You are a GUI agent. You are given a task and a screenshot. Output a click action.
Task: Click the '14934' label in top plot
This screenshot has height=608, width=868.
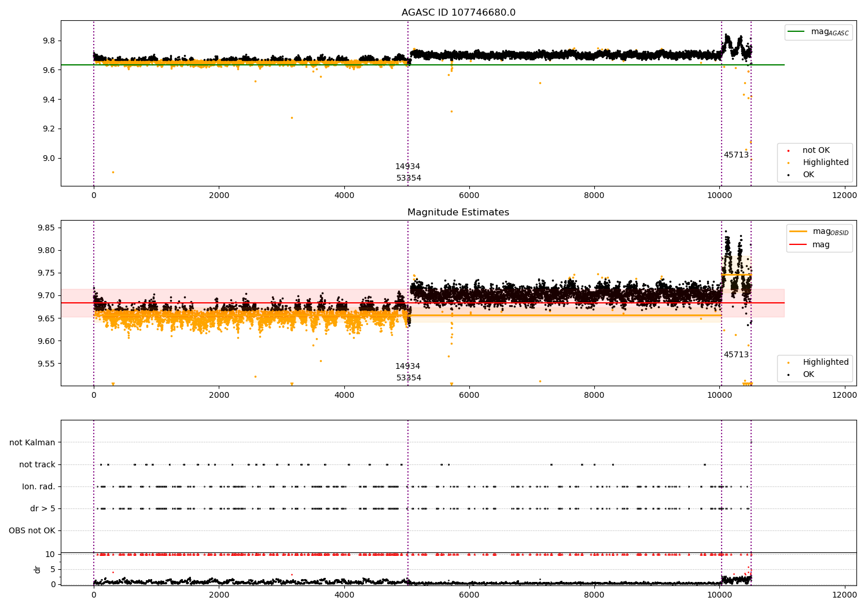coord(407,167)
